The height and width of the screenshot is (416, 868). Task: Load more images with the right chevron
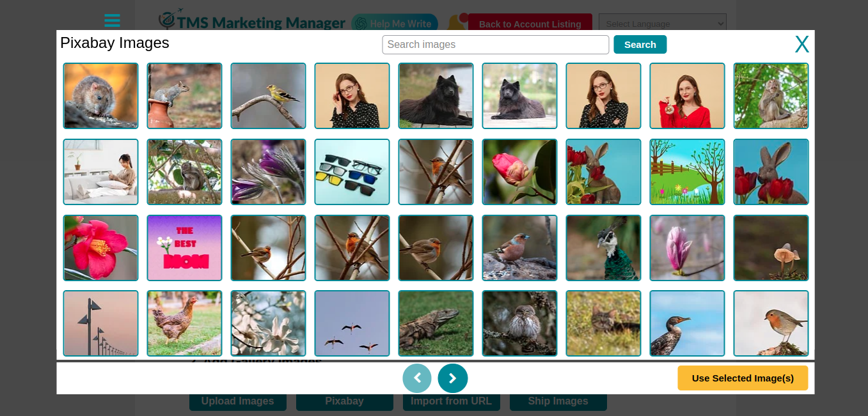tap(453, 378)
